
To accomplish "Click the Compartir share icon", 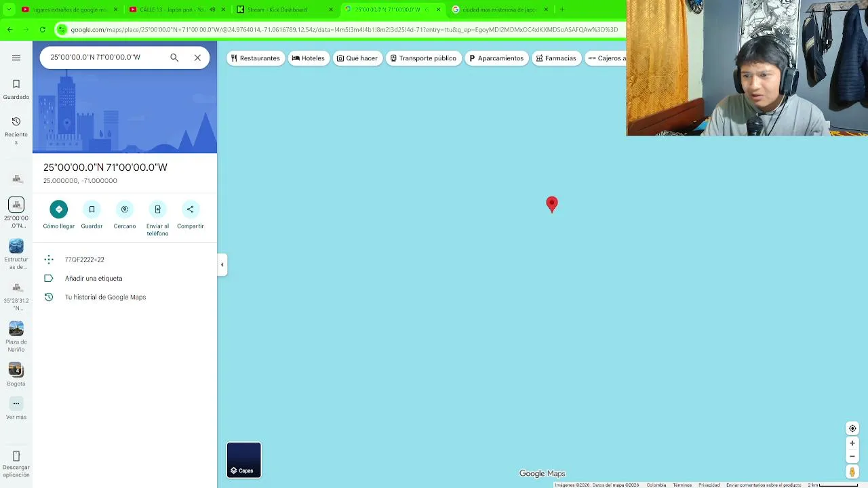I will (x=191, y=209).
